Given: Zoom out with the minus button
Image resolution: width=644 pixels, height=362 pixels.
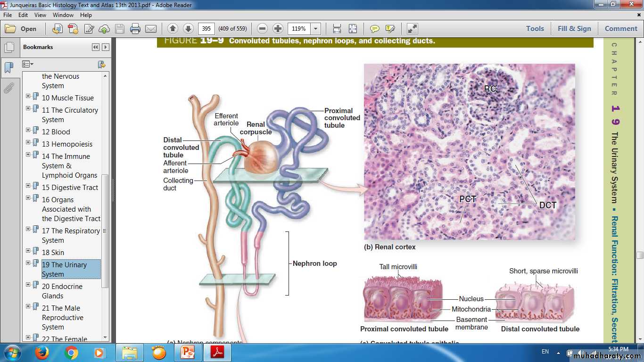Looking at the screenshot, I should 263,29.
